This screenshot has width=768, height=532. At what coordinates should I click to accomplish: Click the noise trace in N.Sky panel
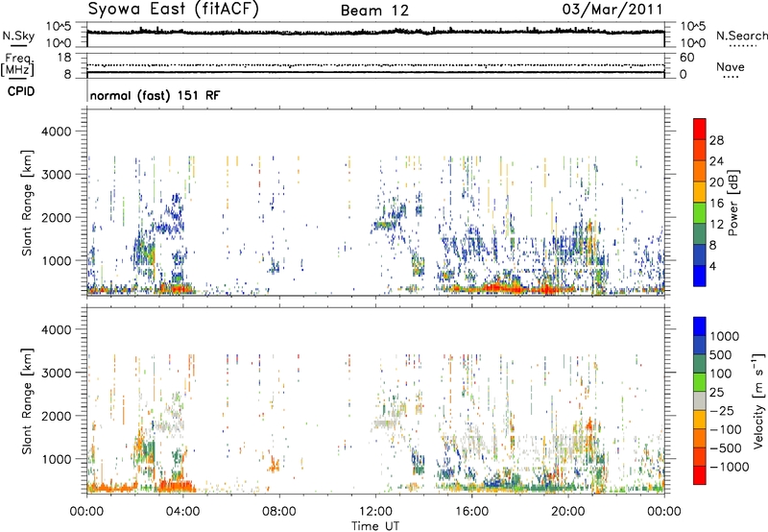[375, 32]
